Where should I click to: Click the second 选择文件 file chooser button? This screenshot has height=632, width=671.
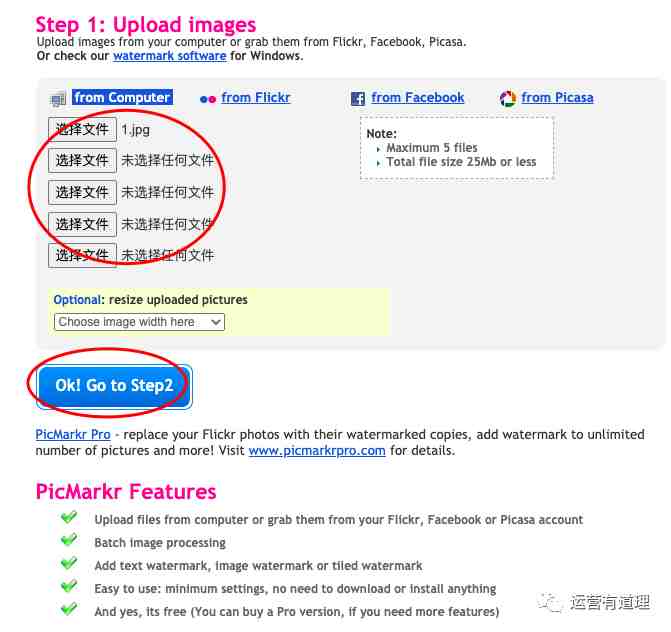pos(82,160)
